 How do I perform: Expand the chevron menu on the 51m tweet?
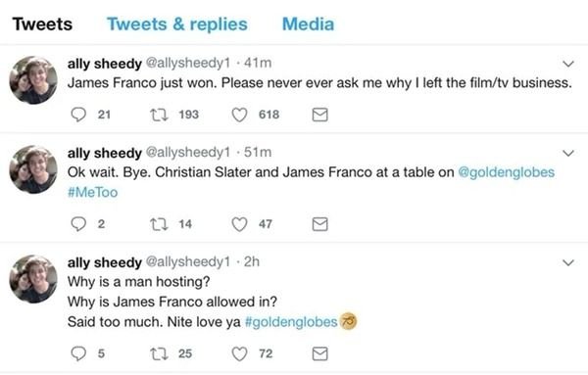tap(568, 153)
